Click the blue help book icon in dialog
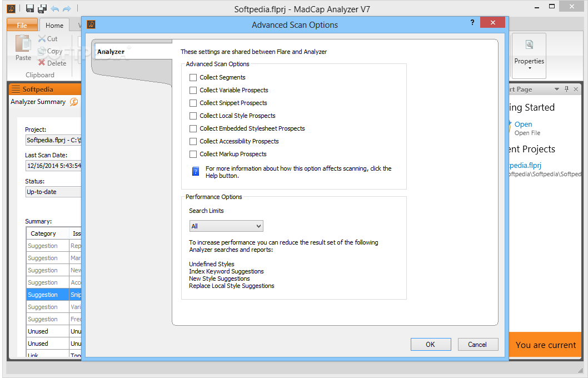The width and height of the screenshot is (588, 378). [196, 171]
